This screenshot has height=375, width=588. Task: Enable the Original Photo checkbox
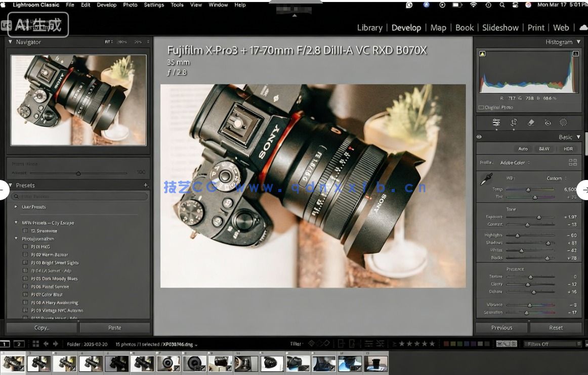point(482,107)
